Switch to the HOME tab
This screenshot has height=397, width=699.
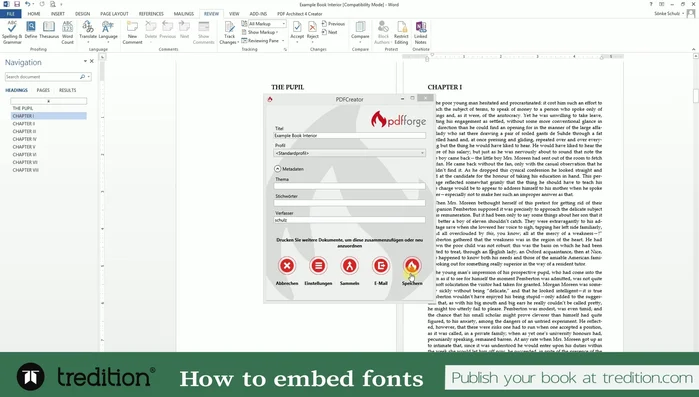[34, 14]
